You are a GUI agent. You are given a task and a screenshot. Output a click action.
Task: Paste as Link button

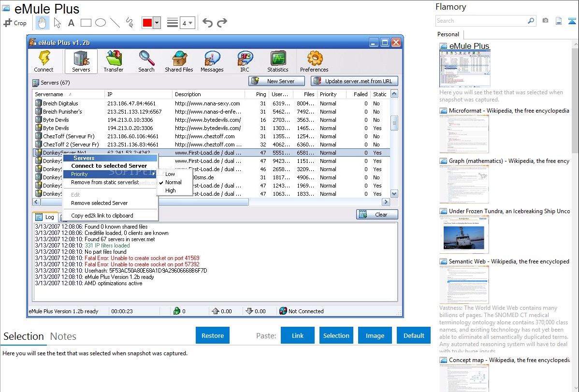point(298,335)
